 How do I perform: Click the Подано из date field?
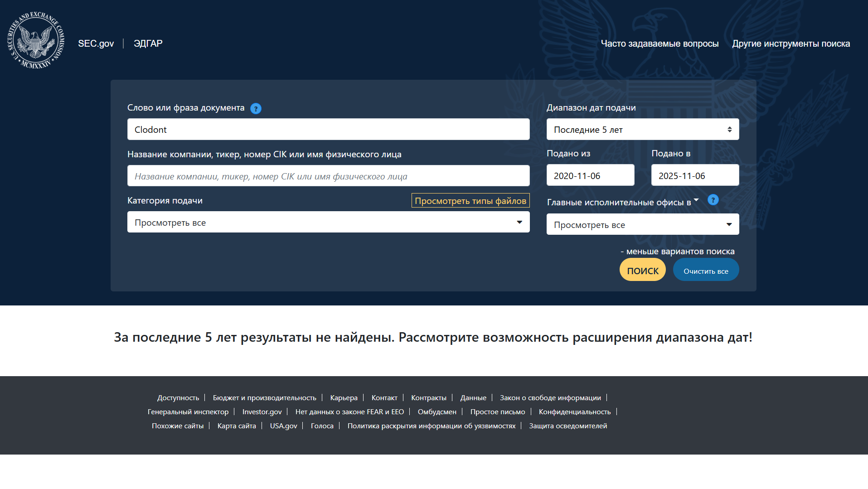pos(590,174)
